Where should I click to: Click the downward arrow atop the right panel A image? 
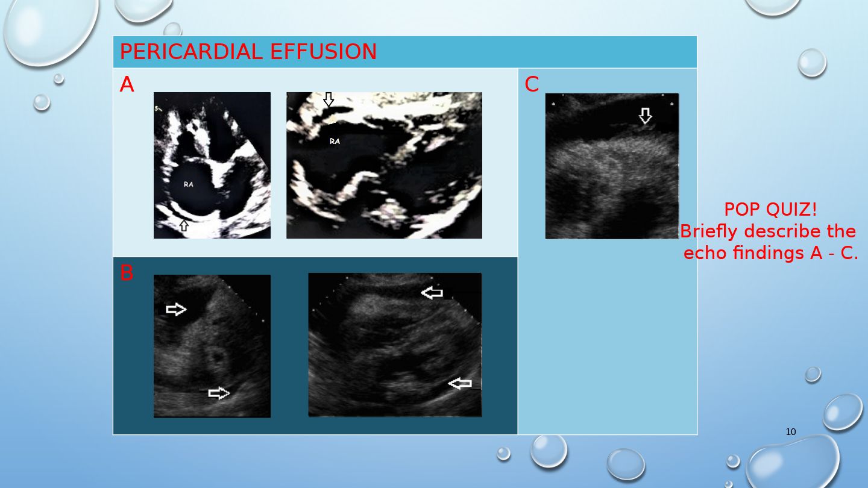329,100
